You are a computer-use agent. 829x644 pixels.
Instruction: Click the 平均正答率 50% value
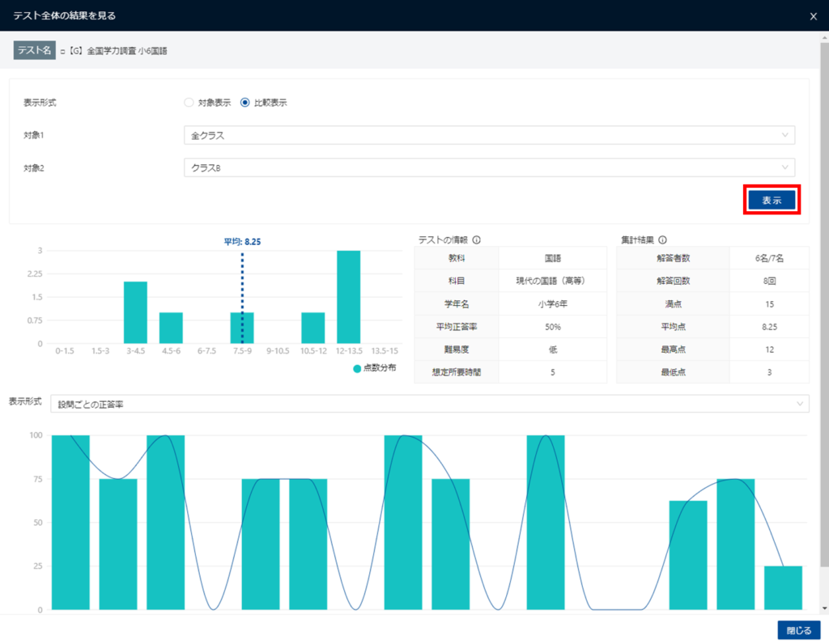552,327
